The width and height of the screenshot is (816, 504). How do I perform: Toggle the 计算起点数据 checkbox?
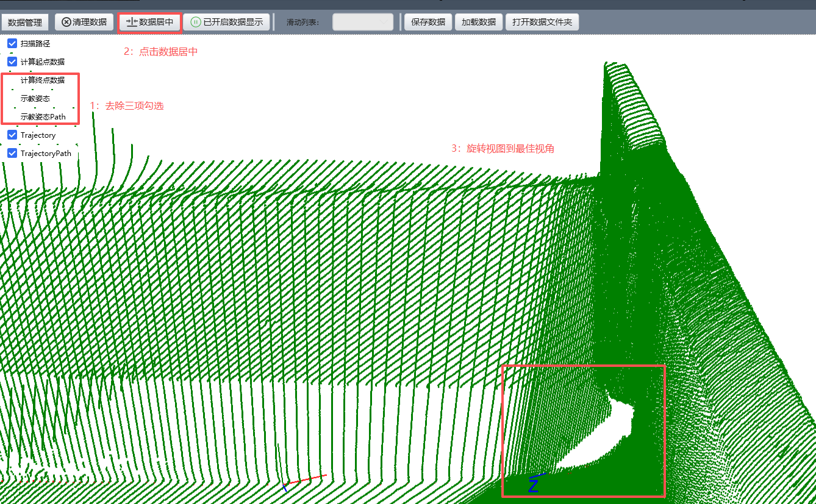[x=12, y=62]
